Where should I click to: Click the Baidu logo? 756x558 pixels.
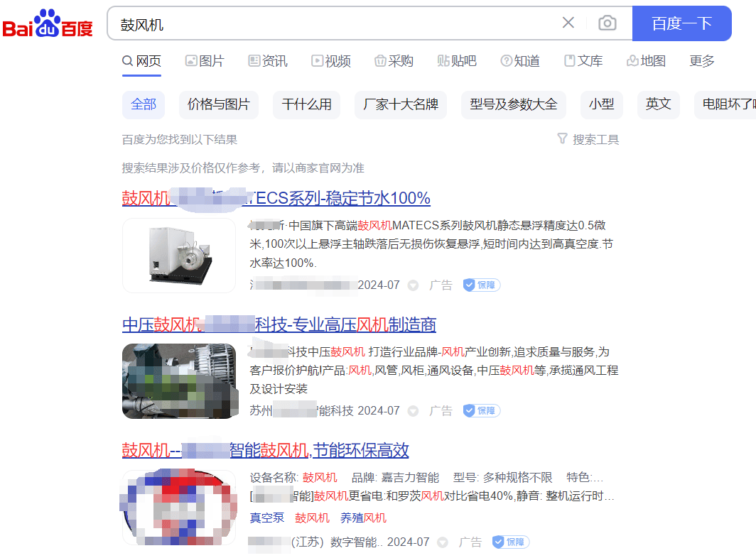pos(47,23)
